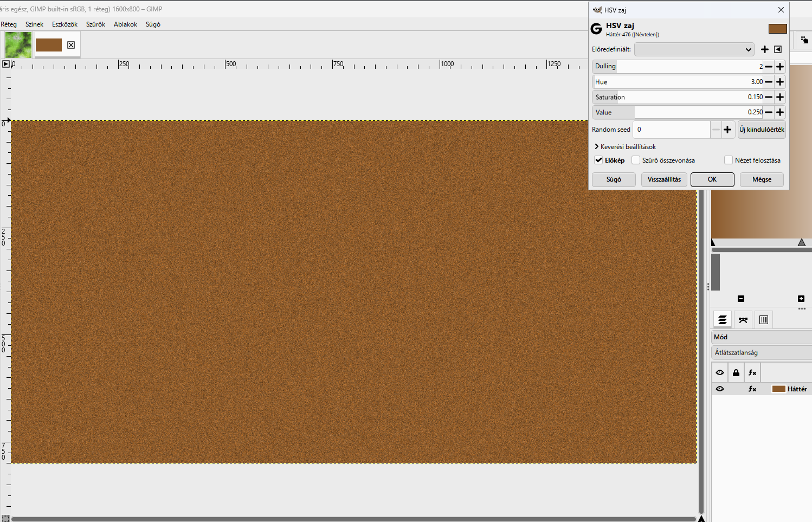Image resolution: width=812 pixels, height=522 pixels.
Task: Click OK in HSV zaj dialog
Action: 712,179
